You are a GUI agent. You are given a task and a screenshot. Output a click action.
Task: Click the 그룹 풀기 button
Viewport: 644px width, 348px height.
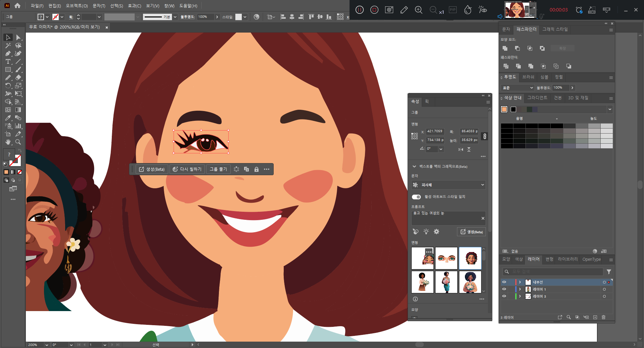[218, 169]
